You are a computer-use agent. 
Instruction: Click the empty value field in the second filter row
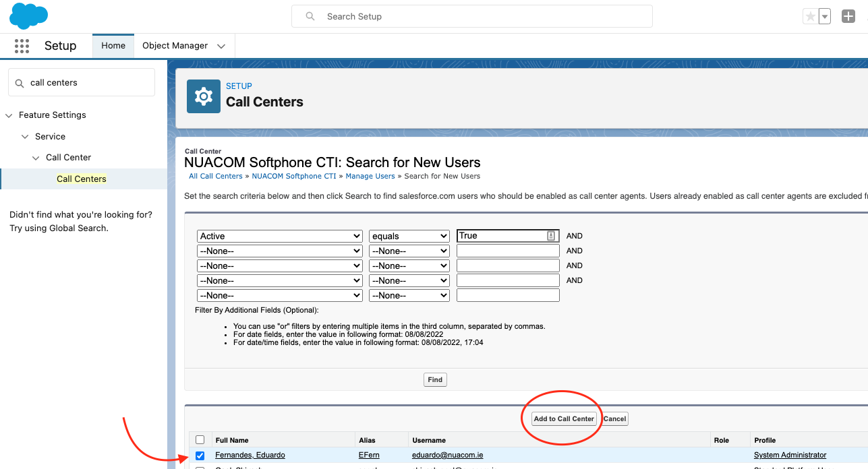pyautogui.click(x=508, y=251)
